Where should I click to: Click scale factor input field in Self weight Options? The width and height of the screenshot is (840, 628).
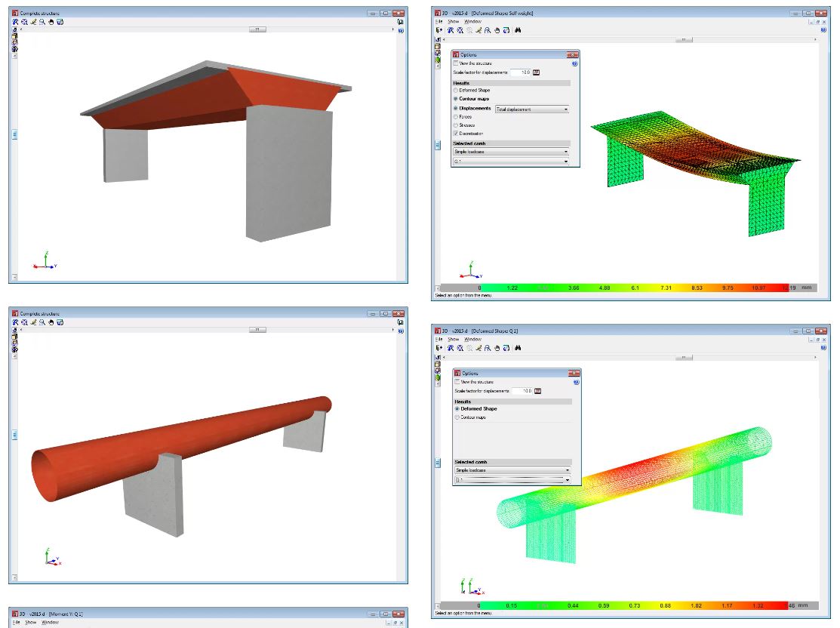(x=521, y=72)
